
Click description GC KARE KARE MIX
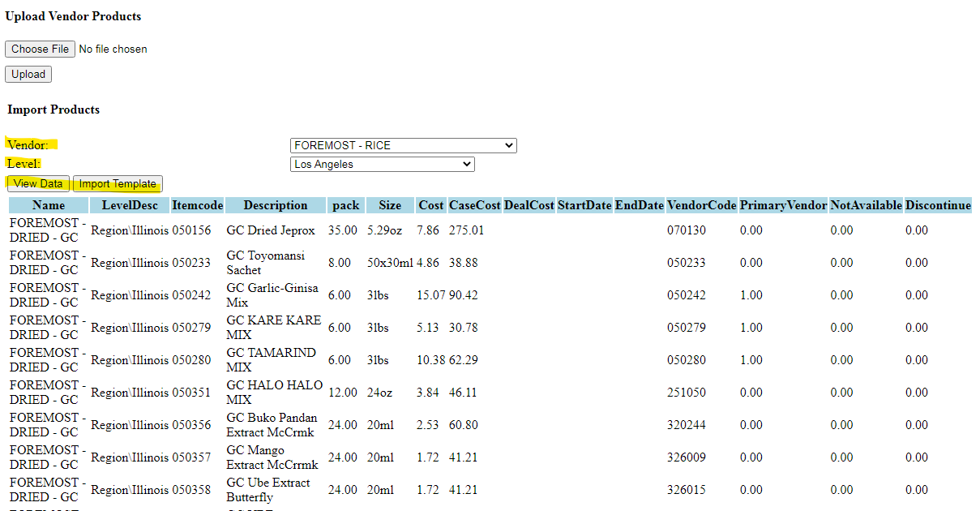point(274,328)
